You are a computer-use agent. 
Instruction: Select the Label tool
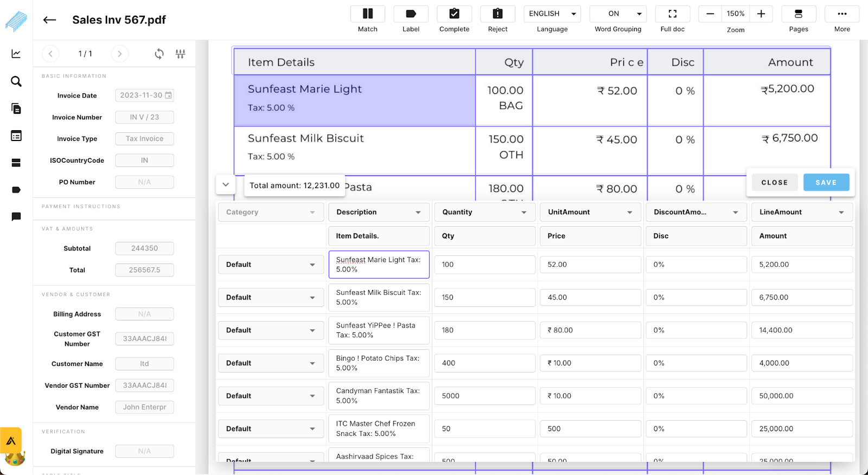coord(411,14)
